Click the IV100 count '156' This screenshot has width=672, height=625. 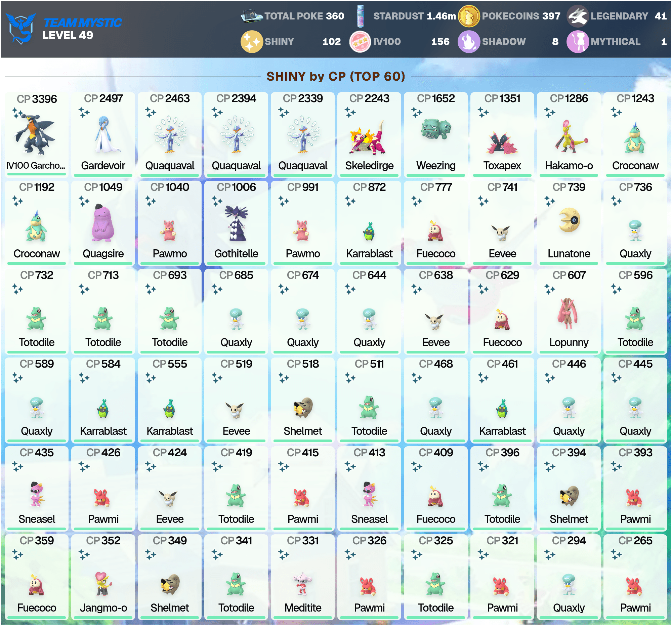pyautogui.click(x=440, y=42)
